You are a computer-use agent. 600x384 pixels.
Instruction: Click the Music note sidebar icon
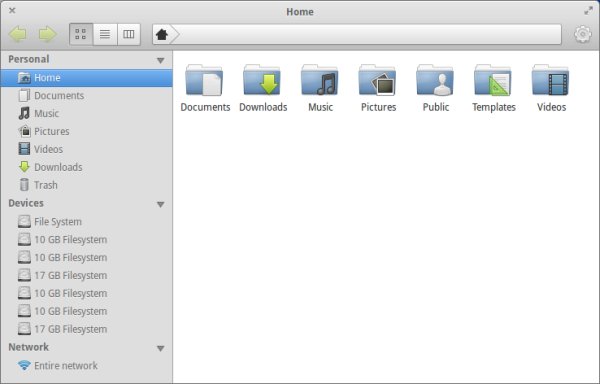point(24,113)
